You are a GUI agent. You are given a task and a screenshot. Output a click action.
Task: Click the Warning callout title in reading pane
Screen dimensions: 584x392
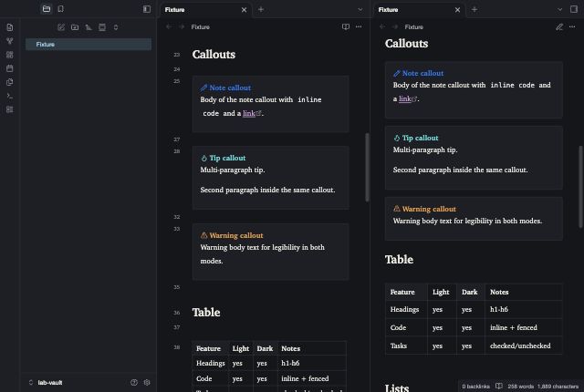pyautogui.click(x=429, y=209)
